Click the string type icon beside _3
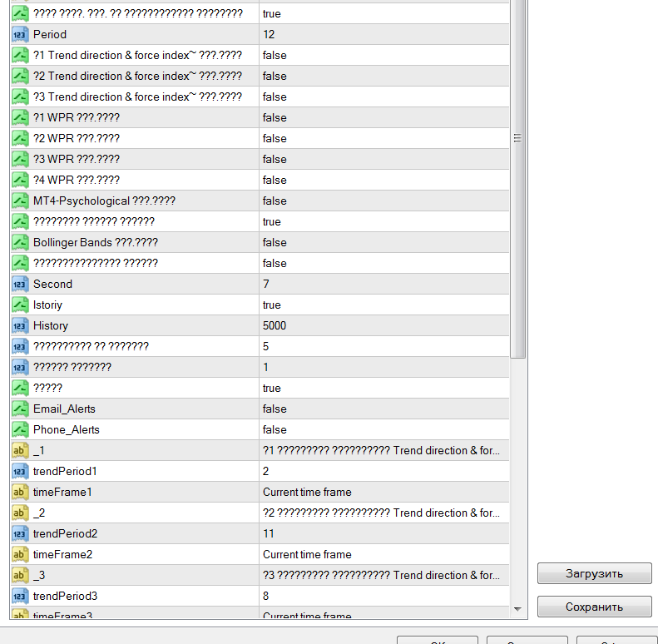This screenshot has width=658, height=644. pos(20,575)
